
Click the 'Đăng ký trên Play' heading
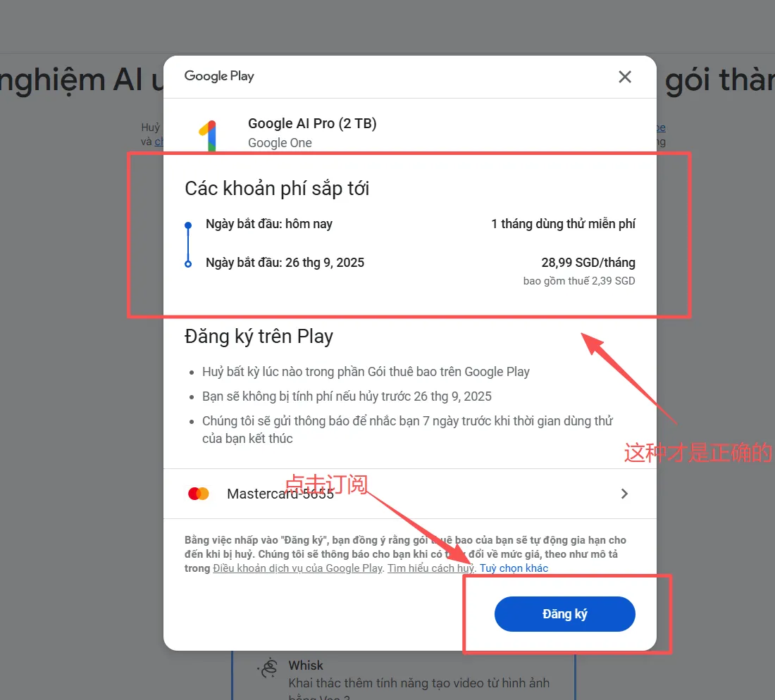[x=259, y=337]
